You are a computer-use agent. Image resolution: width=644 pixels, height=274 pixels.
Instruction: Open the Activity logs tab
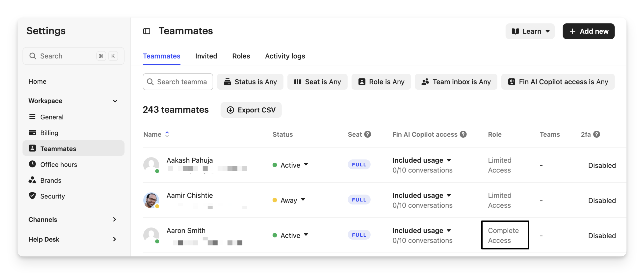[x=285, y=56]
